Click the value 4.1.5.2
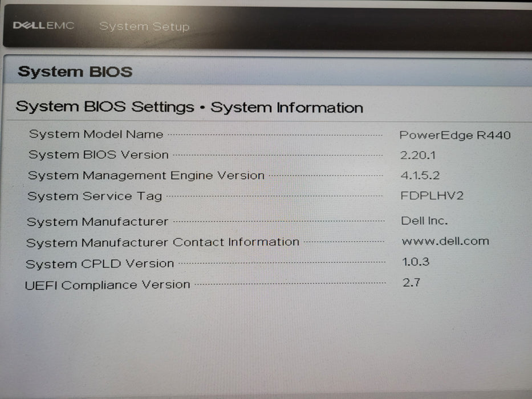This screenshot has width=532, height=399. 420,175
